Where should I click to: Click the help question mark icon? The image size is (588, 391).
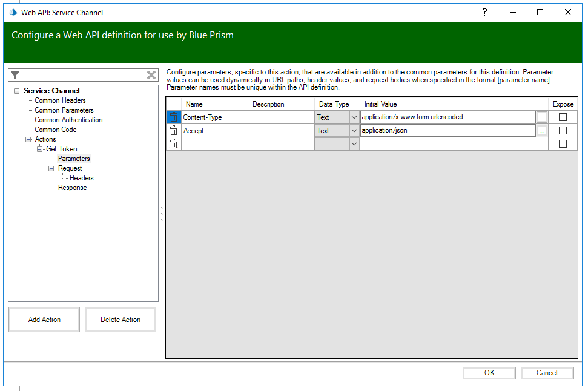pyautogui.click(x=484, y=12)
